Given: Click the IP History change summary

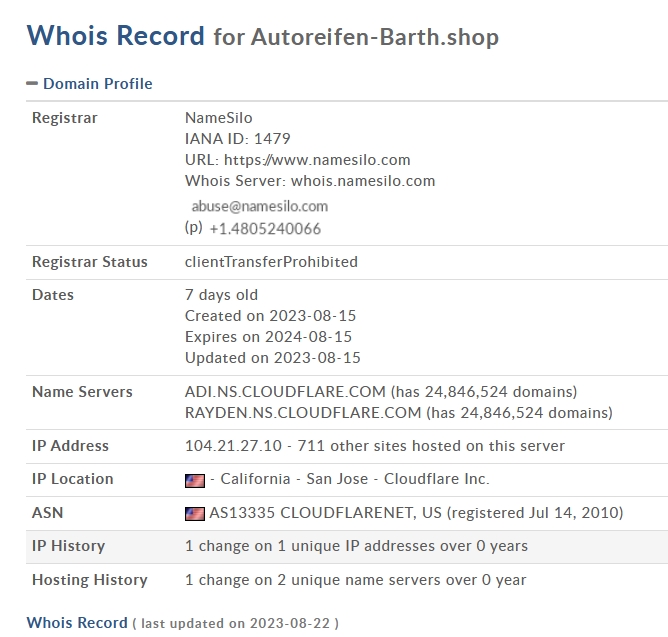Looking at the screenshot, I should [356, 546].
